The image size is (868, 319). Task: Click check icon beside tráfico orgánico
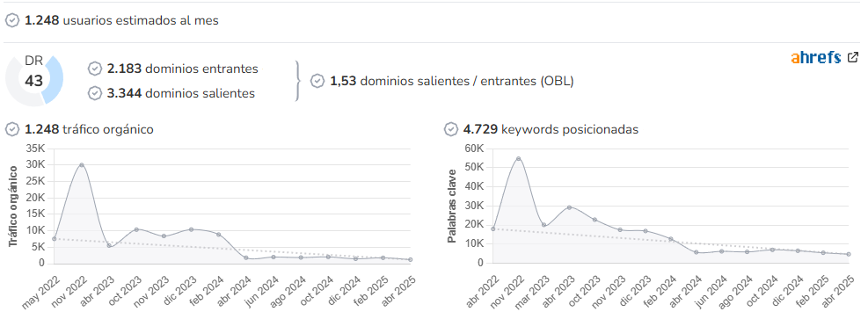coord(12,129)
